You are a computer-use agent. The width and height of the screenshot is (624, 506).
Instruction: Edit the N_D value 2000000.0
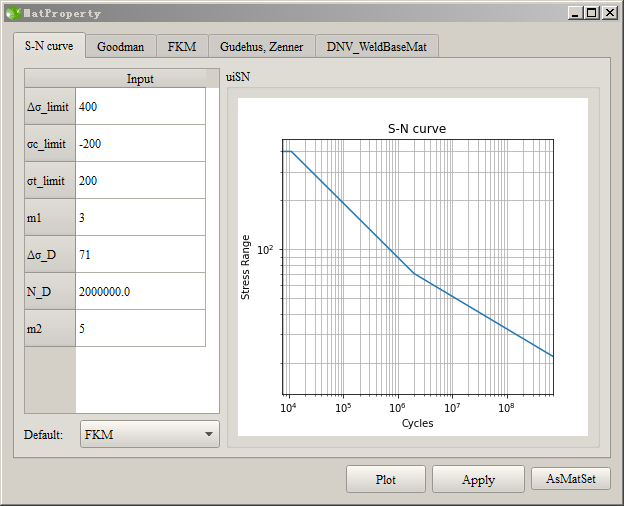(x=140, y=291)
